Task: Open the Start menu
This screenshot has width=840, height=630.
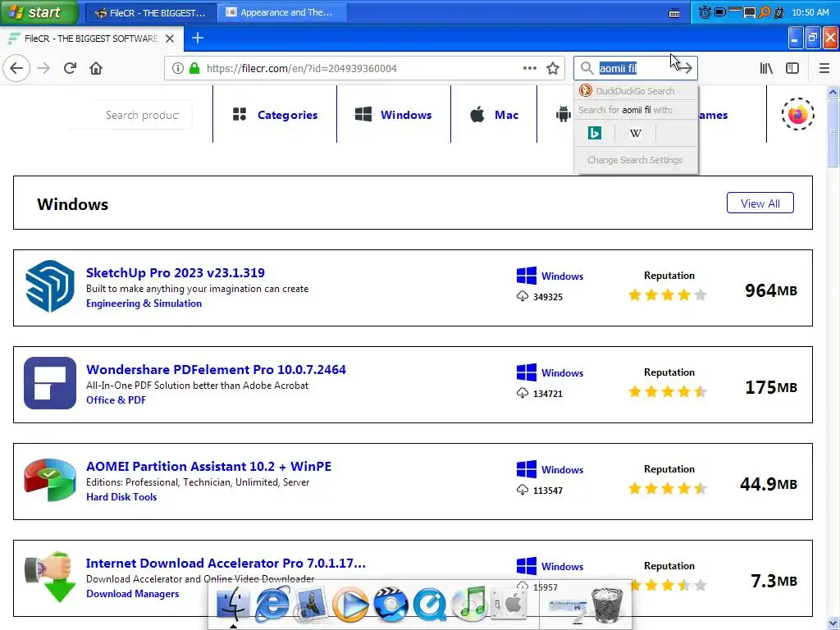Action: pyautogui.click(x=39, y=11)
